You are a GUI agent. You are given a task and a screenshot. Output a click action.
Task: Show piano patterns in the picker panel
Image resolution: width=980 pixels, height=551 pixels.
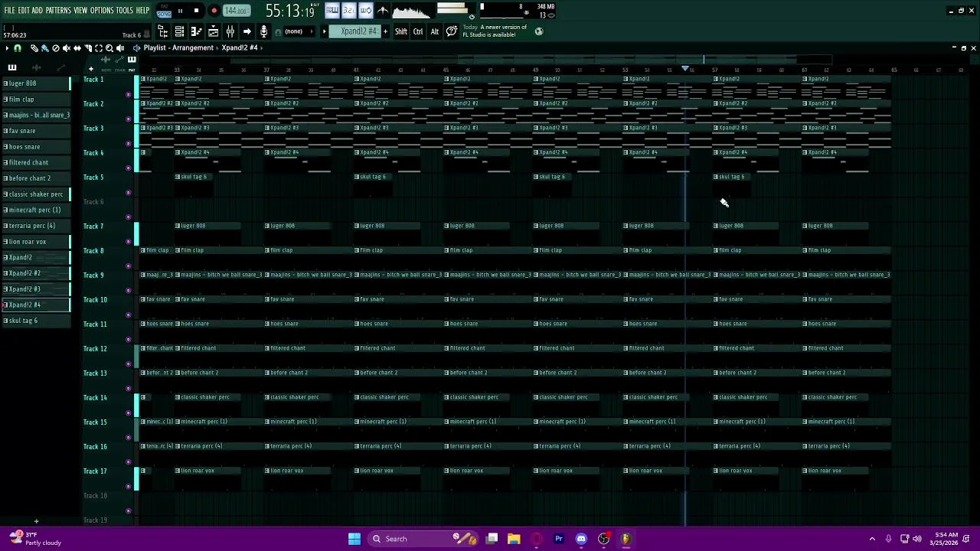[x=12, y=67]
